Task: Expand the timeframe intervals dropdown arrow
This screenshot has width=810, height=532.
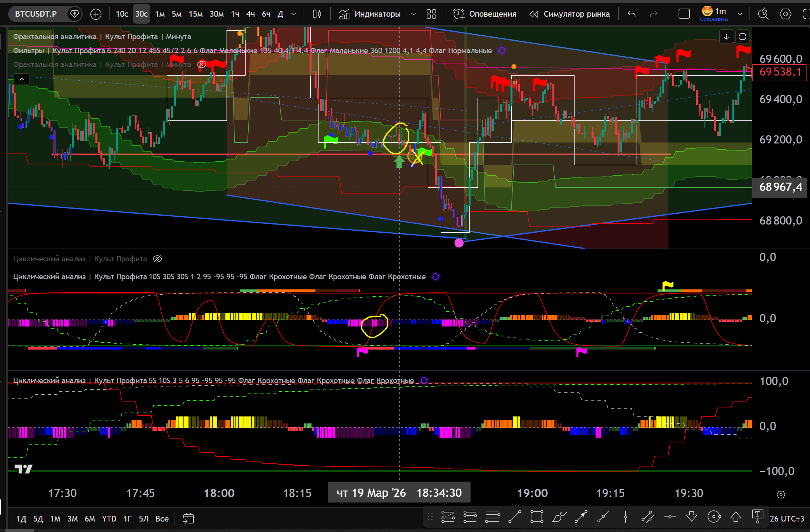Action: click(x=294, y=14)
